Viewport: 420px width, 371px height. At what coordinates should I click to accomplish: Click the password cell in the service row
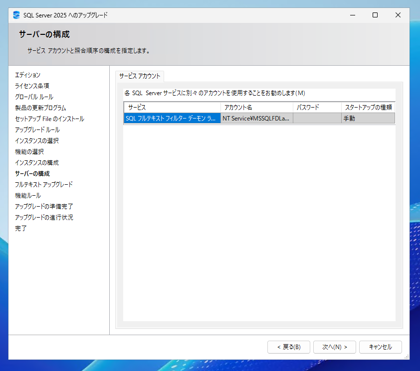(317, 118)
